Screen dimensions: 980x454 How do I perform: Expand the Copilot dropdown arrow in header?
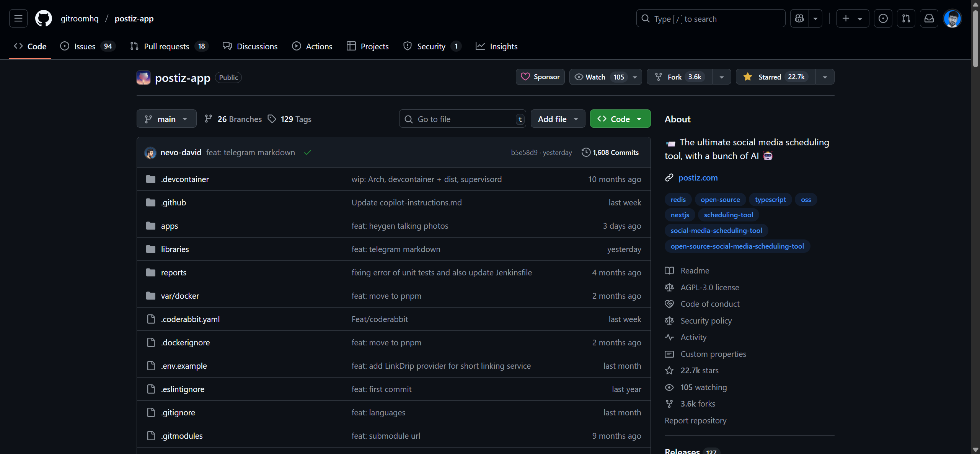[x=815, y=18]
